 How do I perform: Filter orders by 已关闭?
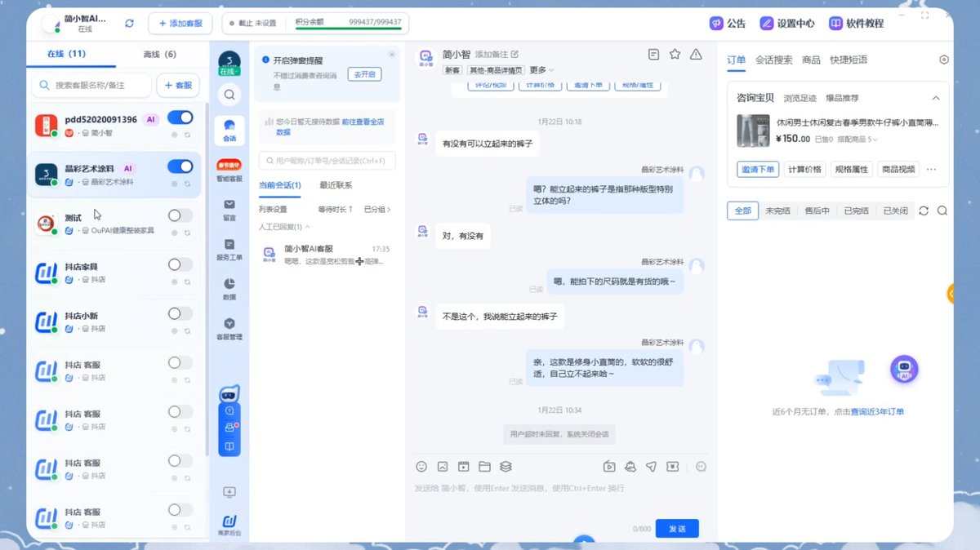pyautogui.click(x=895, y=211)
